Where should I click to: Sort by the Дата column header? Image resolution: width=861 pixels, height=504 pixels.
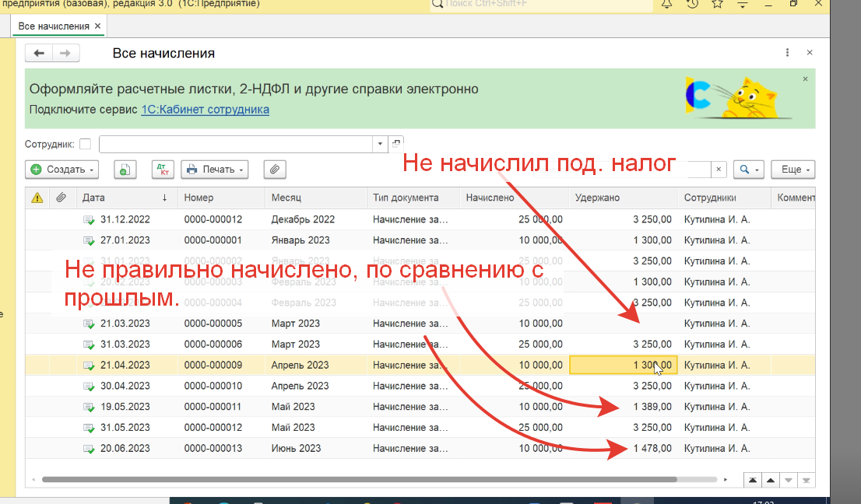tap(125, 198)
